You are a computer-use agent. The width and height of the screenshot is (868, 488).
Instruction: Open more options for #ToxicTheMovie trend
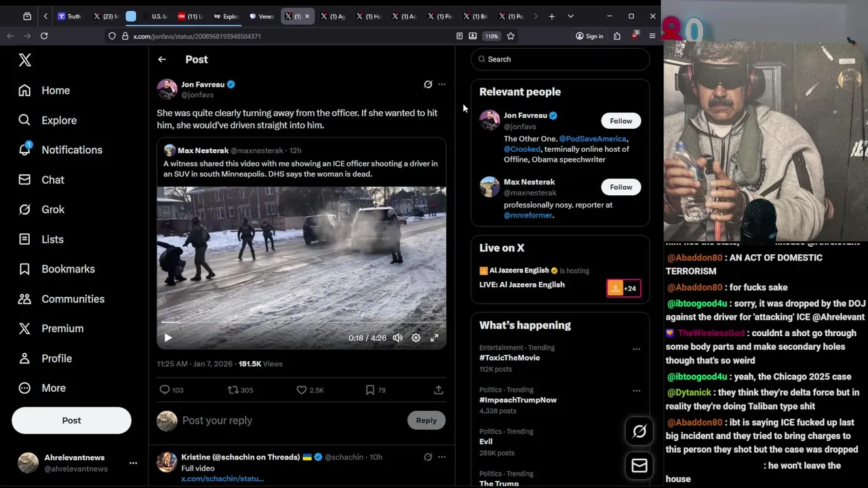click(636, 349)
